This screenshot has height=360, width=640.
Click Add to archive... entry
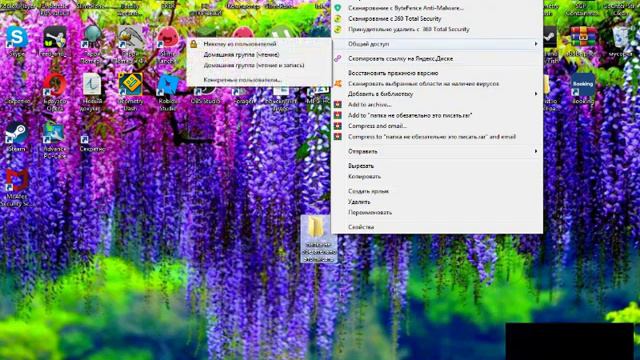pyautogui.click(x=437, y=104)
